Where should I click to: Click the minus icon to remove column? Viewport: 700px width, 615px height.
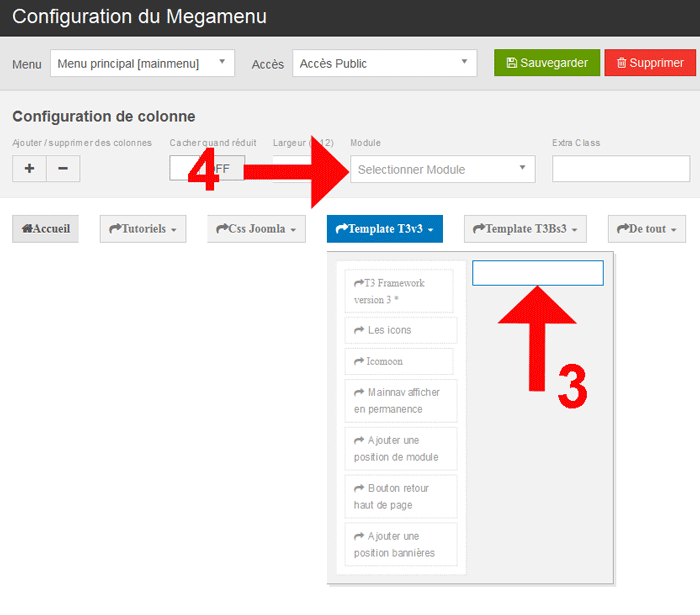tap(63, 169)
